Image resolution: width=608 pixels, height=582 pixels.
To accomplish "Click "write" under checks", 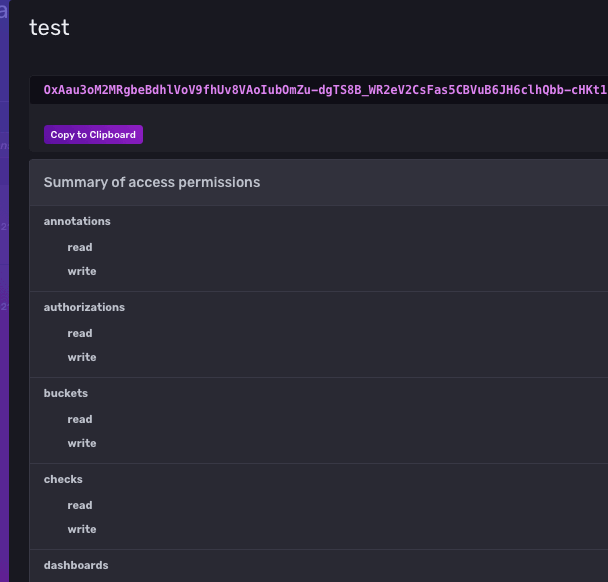I will [x=82, y=529].
